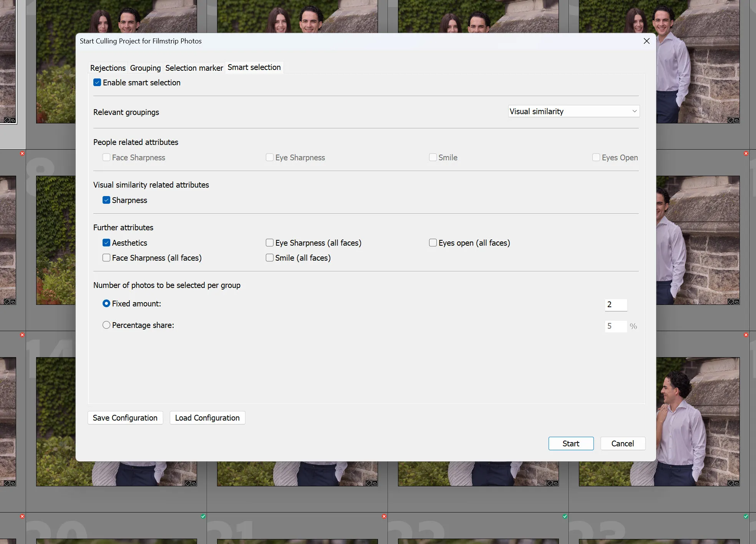Screen dimensions: 756x544
Task: Select the Percentage share radio button
Action: (x=106, y=325)
